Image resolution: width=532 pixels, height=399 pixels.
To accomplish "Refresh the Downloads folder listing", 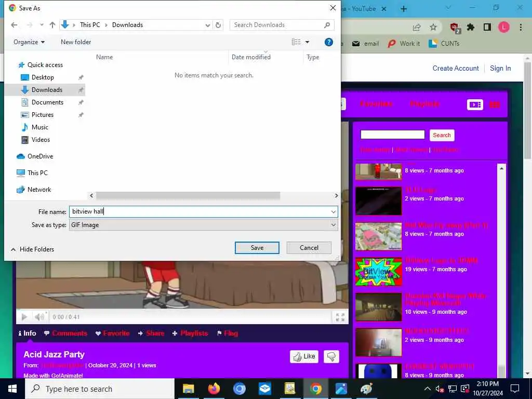I will [218, 25].
